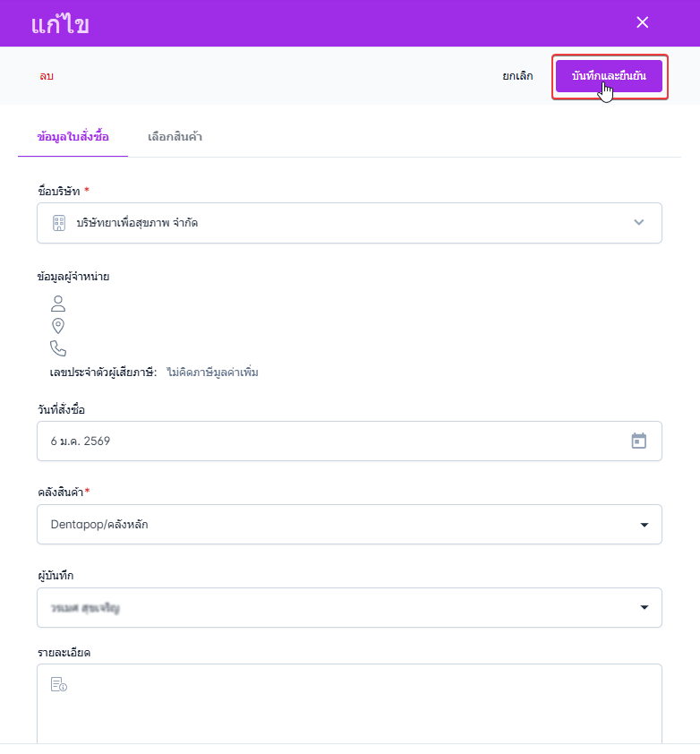Click the บริษัทยาเพื่อสุขภาพ จำกัด company text
The image size is (700, 754).
(x=137, y=223)
